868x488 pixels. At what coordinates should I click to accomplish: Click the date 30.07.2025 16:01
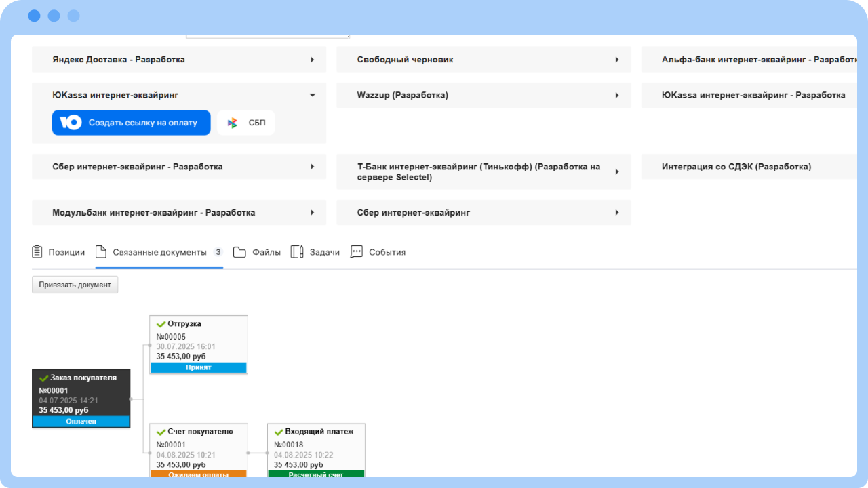pos(186,346)
